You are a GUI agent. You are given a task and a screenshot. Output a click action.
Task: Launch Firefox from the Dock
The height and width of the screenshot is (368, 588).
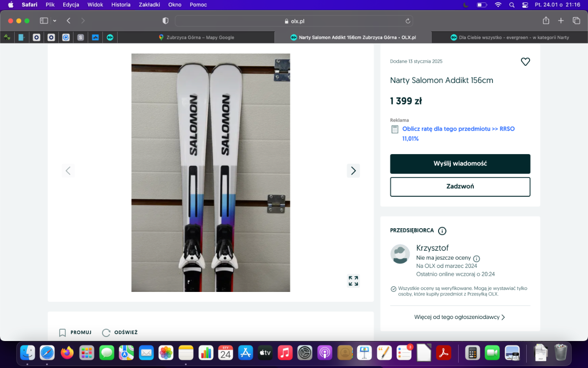click(x=67, y=352)
